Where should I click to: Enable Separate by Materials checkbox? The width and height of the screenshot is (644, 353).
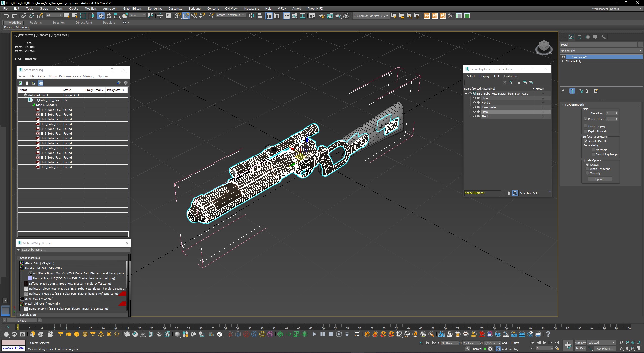pos(593,150)
